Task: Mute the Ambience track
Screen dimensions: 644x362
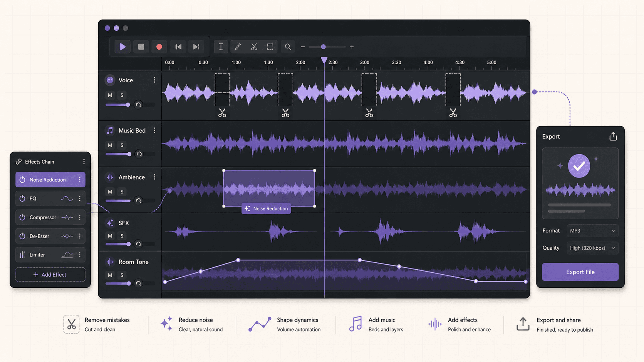Action: [x=110, y=192]
